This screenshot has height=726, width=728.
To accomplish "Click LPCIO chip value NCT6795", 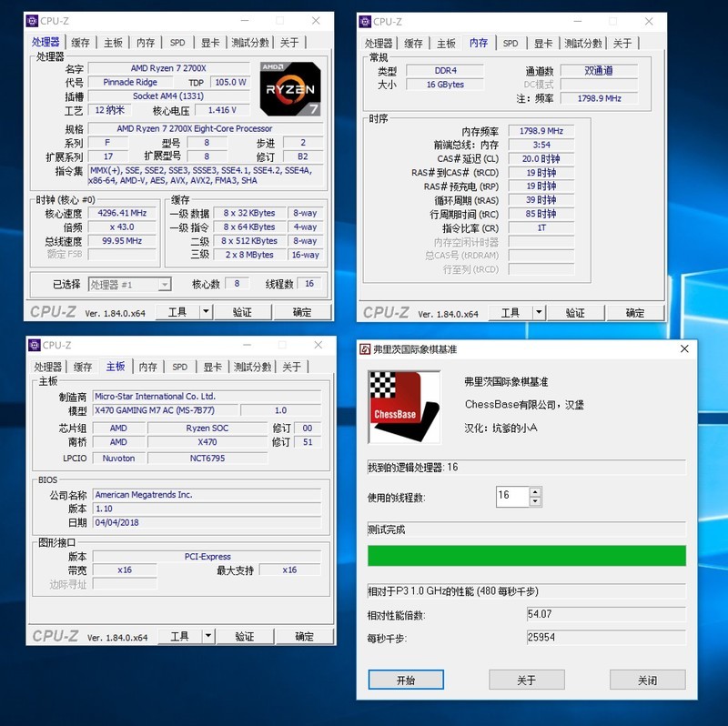I will click(x=207, y=459).
